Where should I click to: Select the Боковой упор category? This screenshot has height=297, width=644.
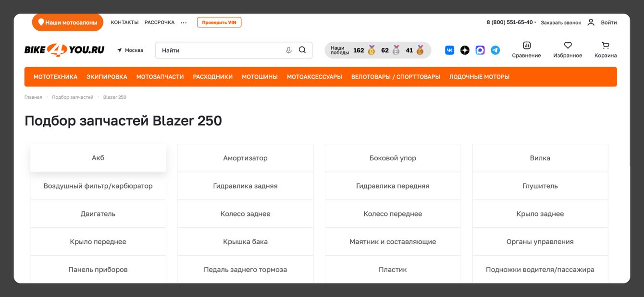pyautogui.click(x=393, y=158)
